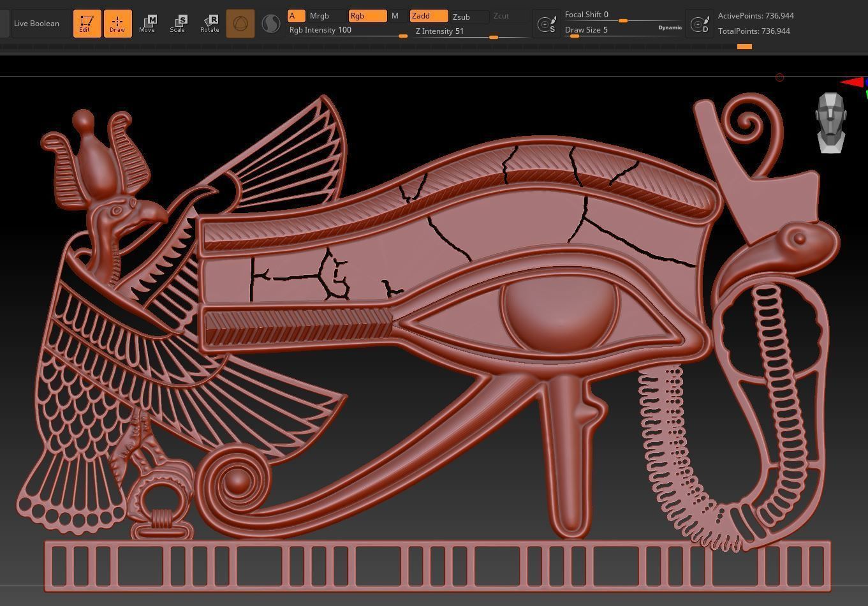Adjust the Focal Shift slider
868x606 pixels.
coord(623,15)
